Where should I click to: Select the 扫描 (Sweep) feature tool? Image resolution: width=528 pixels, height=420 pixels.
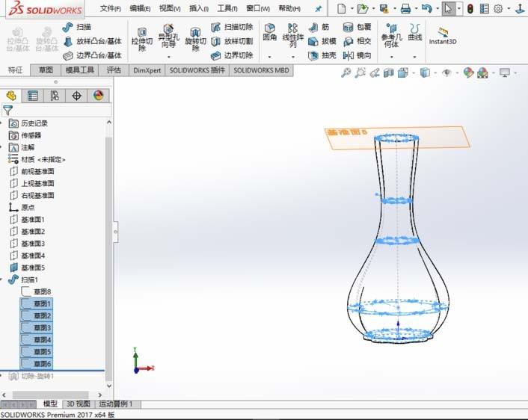tap(77, 27)
